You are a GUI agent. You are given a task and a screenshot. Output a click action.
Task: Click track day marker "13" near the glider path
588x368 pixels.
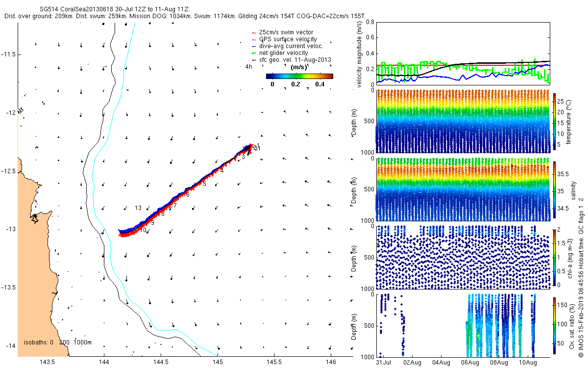pos(138,208)
